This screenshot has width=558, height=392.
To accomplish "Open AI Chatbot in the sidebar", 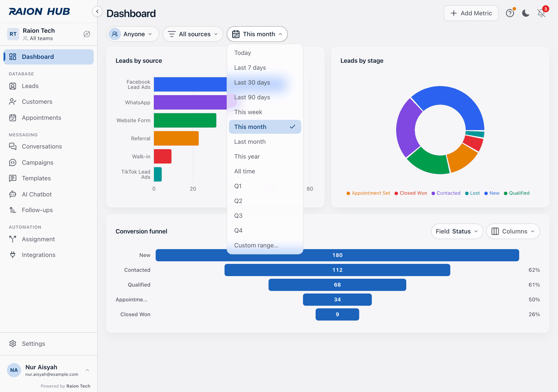I will point(48,194).
